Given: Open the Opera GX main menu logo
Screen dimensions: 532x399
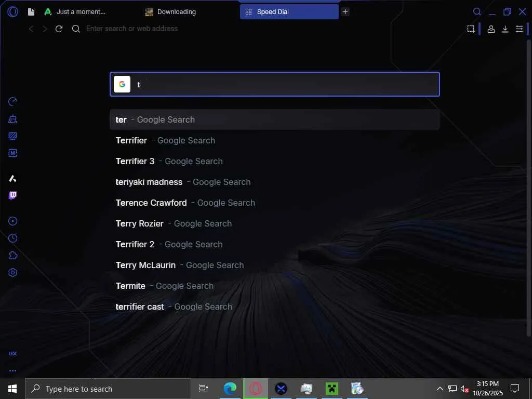Looking at the screenshot, I should tap(12, 12).
